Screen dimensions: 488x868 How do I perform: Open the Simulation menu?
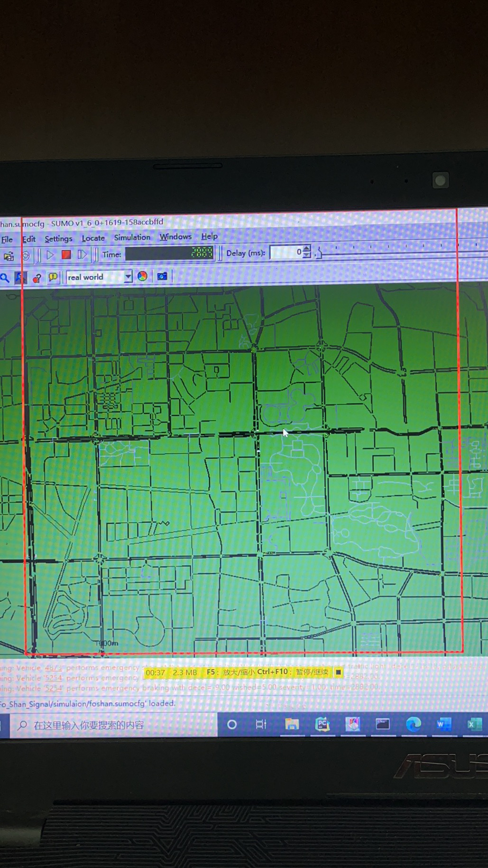tap(132, 237)
